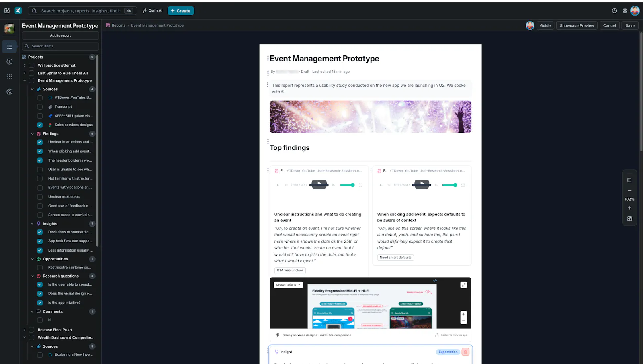Click the drag handle beside report title
Viewport: 643px width, 364px height.
268,59
